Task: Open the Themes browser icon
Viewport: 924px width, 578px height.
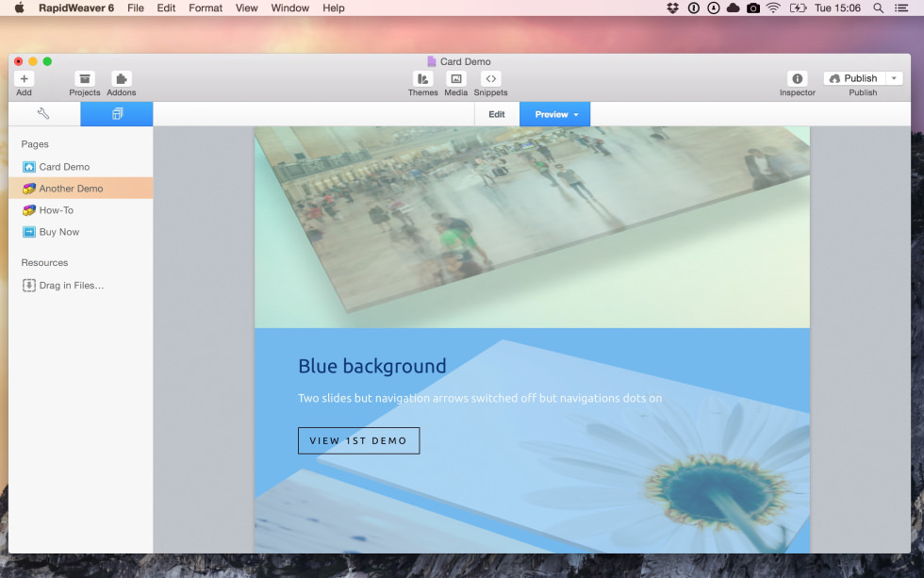Action: point(422,79)
